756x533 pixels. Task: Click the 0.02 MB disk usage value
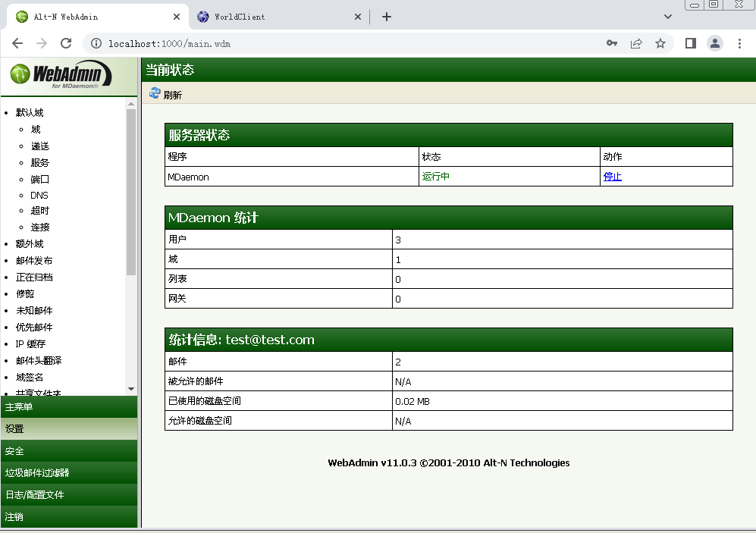[x=413, y=401]
